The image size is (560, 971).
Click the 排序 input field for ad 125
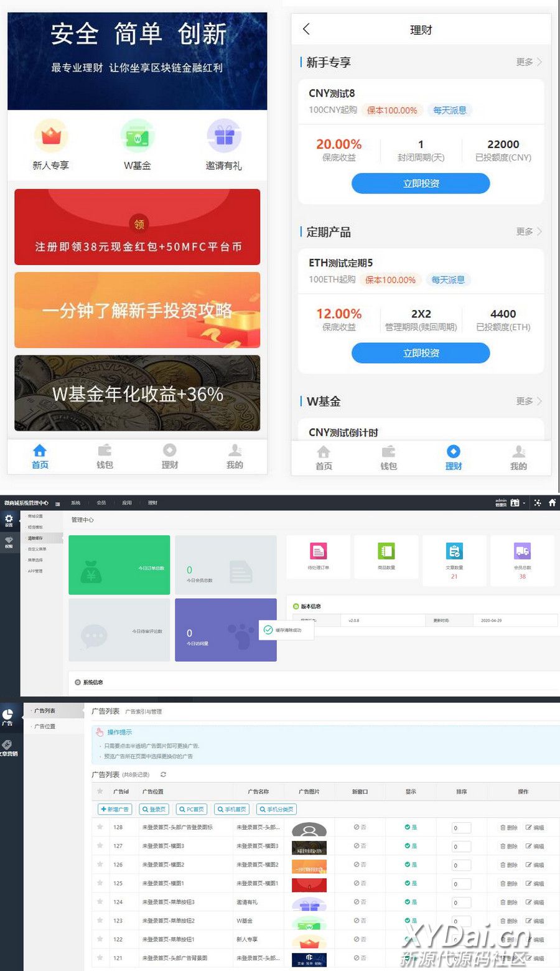pyautogui.click(x=461, y=883)
